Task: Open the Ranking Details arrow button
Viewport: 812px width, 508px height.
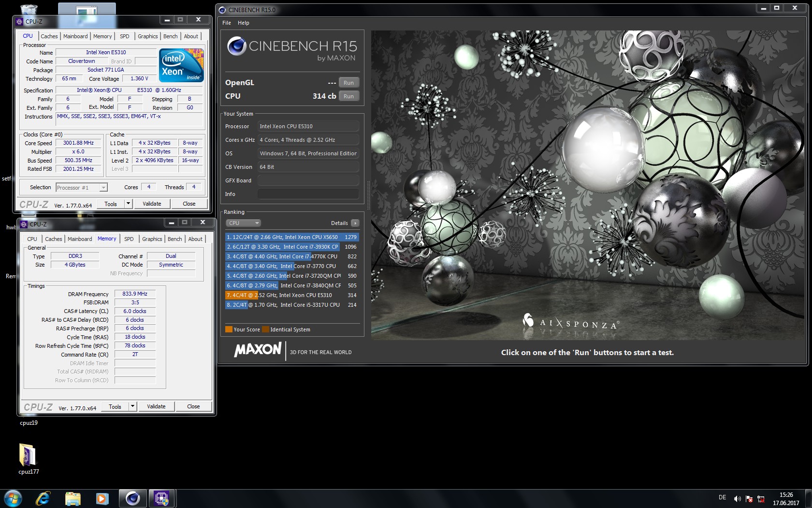Action: tap(355, 223)
